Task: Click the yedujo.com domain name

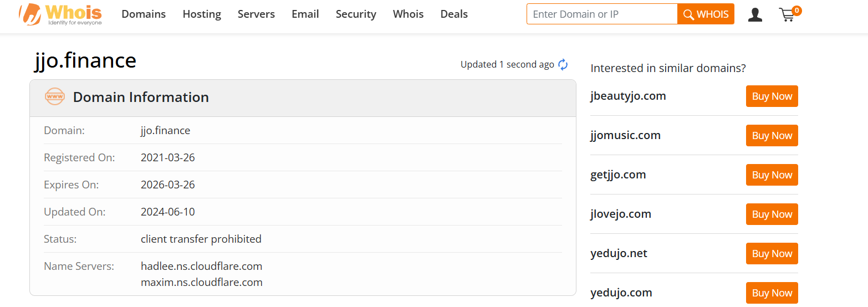Action: pyautogui.click(x=621, y=293)
